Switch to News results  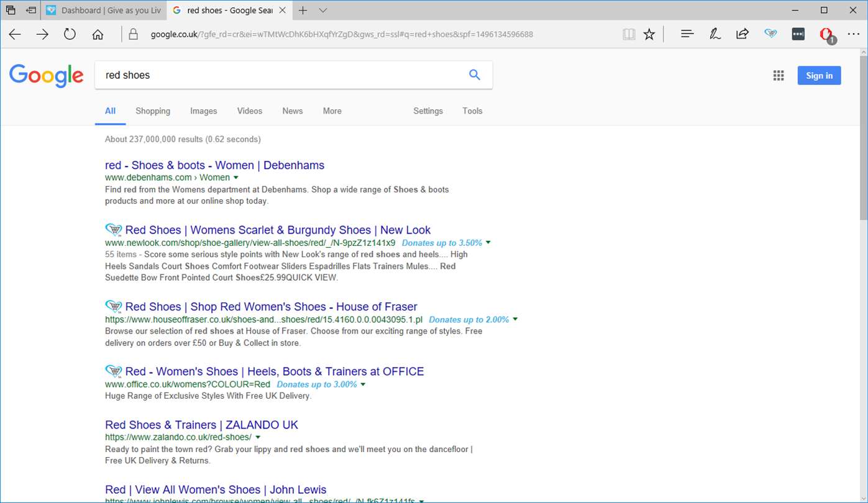coord(293,111)
